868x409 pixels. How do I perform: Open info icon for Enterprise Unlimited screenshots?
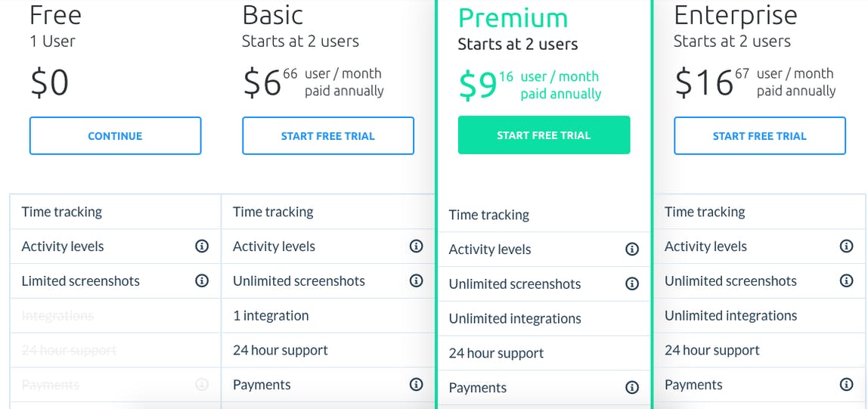pyautogui.click(x=847, y=281)
